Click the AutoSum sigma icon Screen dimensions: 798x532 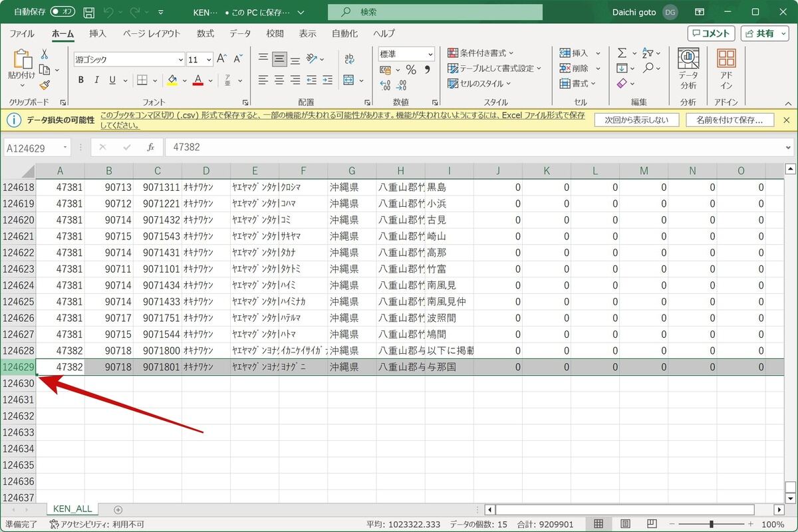(622, 53)
